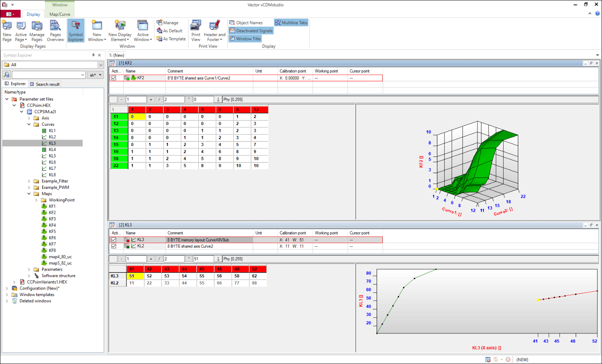Collapse the Maps folder
The width and height of the screenshot is (602, 364).
[29, 194]
